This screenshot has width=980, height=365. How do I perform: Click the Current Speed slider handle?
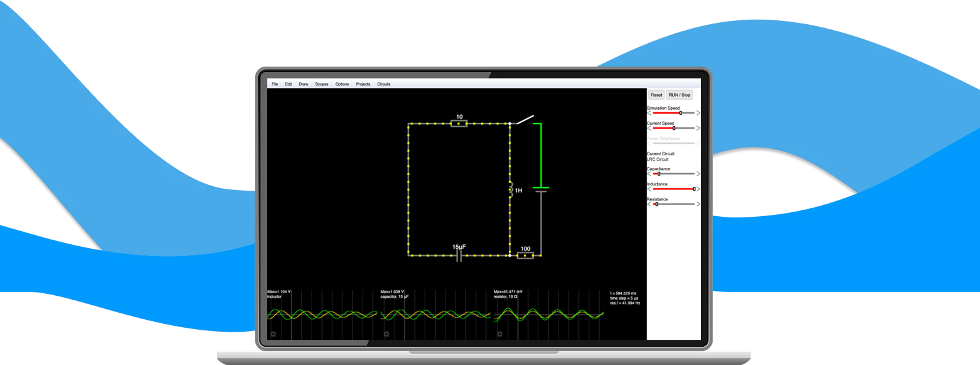point(674,128)
